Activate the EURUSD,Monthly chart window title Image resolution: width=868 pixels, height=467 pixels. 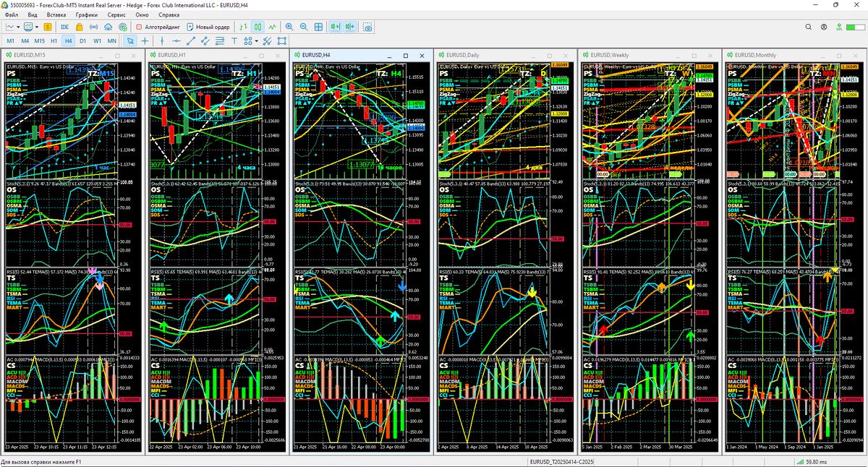(754, 55)
